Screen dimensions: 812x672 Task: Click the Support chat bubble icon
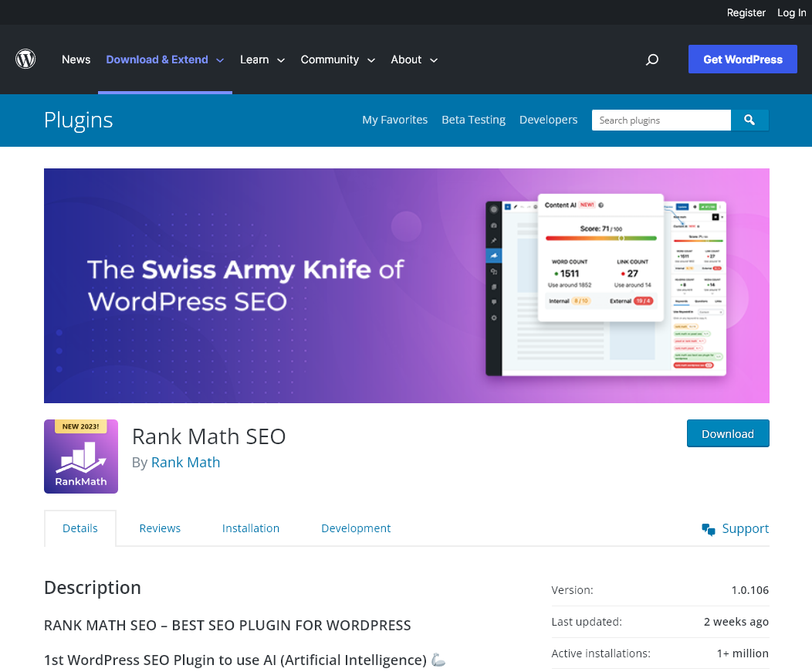(708, 528)
